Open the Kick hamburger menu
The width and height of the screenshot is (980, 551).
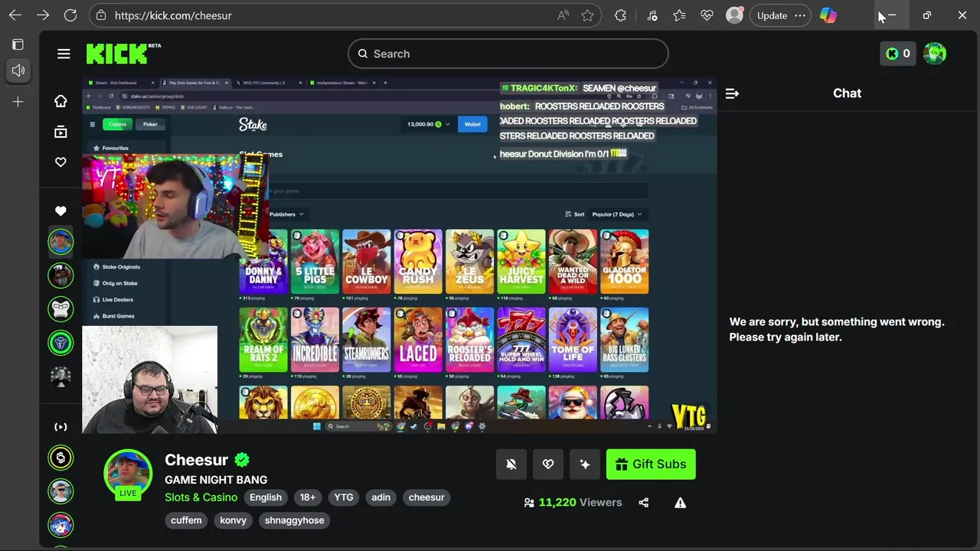click(64, 54)
